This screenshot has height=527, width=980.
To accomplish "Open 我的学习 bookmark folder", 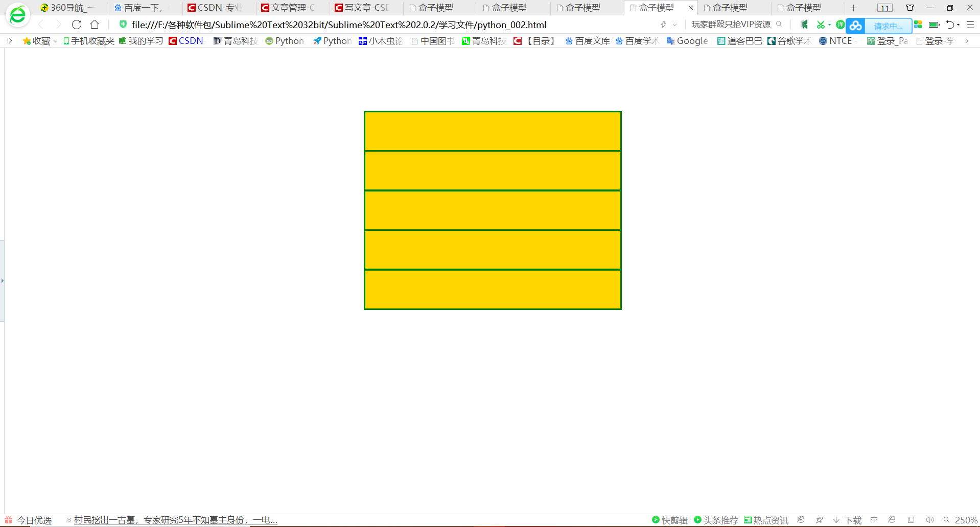I will pyautogui.click(x=141, y=41).
